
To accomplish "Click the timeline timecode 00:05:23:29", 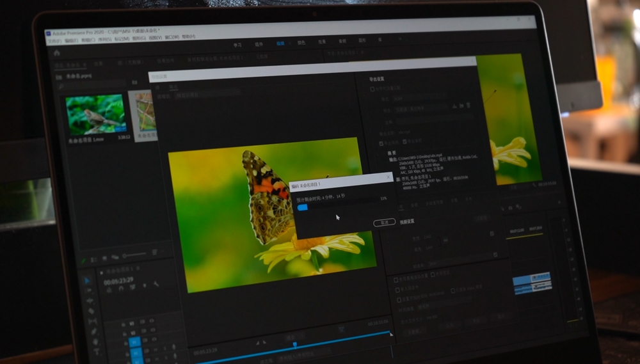I will 118,281.
